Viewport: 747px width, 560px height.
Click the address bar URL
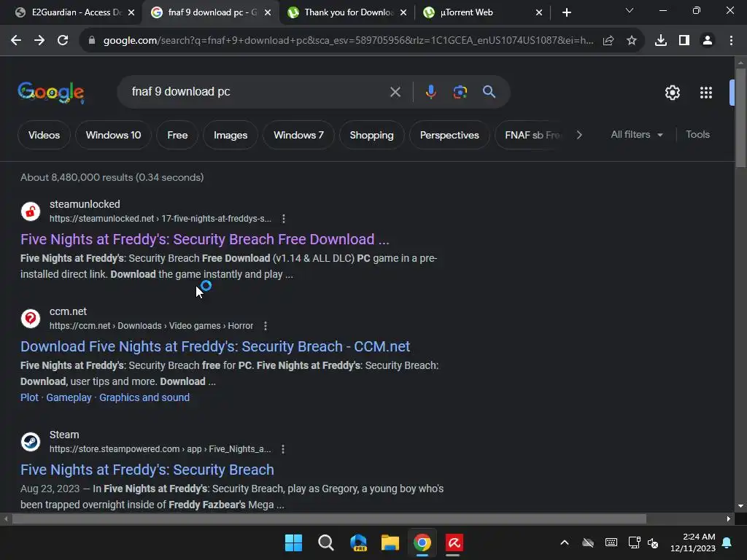348,41
